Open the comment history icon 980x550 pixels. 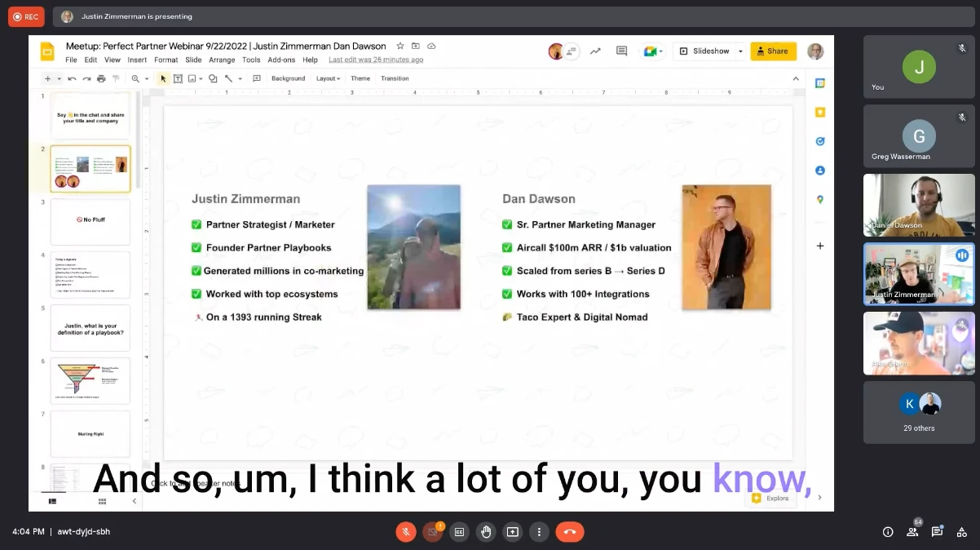click(x=621, y=51)
